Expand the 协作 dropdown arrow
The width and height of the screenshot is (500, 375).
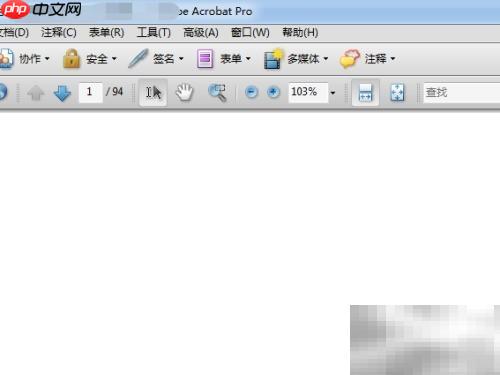pyautogui.click(x=47, y=59)
